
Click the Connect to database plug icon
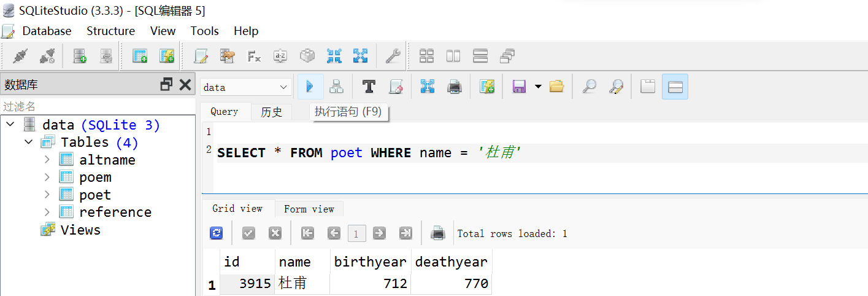pyautogui.click(x=20, y=56)
